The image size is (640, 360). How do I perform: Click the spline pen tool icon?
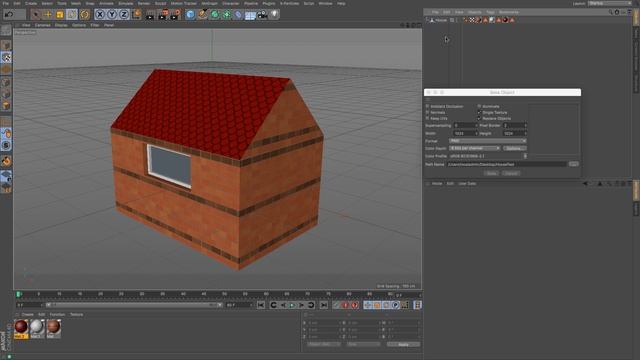click(x=202, y=15)
